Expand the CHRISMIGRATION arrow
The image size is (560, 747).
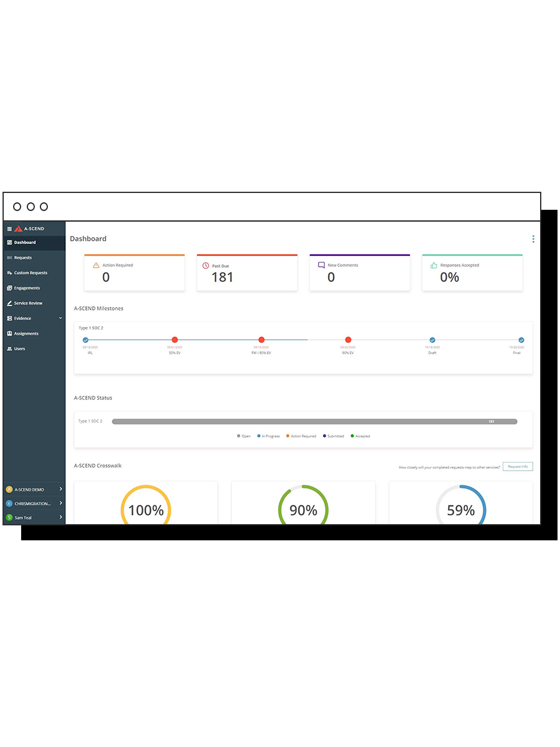61,503
